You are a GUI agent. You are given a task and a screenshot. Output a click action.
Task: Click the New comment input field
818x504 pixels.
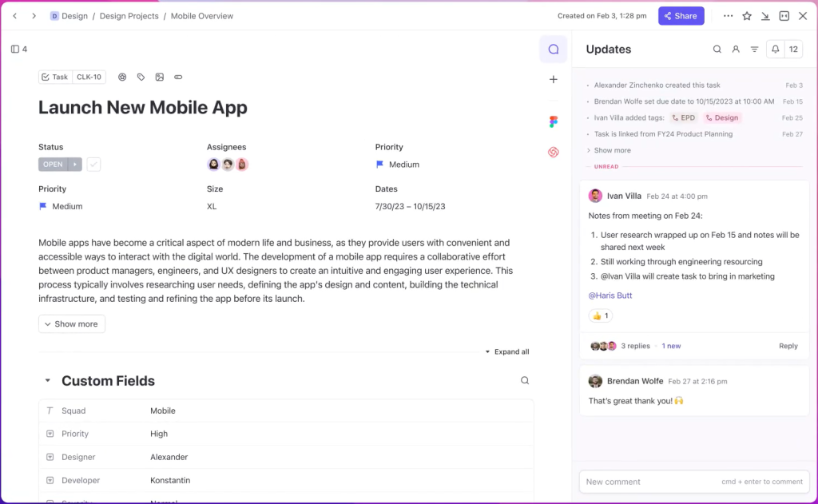pos(694,482)
